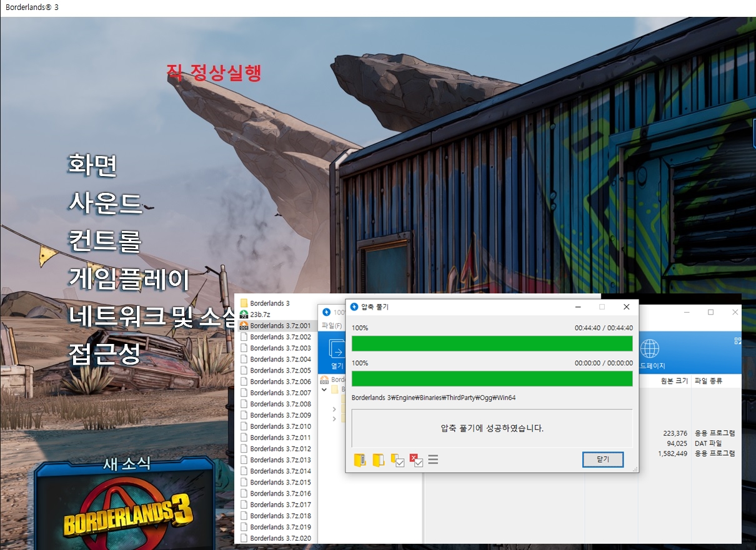756x550 pixels.
Task: Open the 게임플레이 settings menu
Action: pyautogui.click(x=129, y=279)
